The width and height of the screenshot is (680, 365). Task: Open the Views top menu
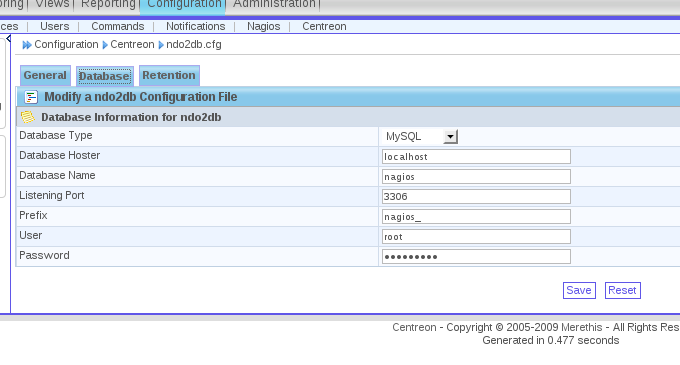[x=52, y=4]
